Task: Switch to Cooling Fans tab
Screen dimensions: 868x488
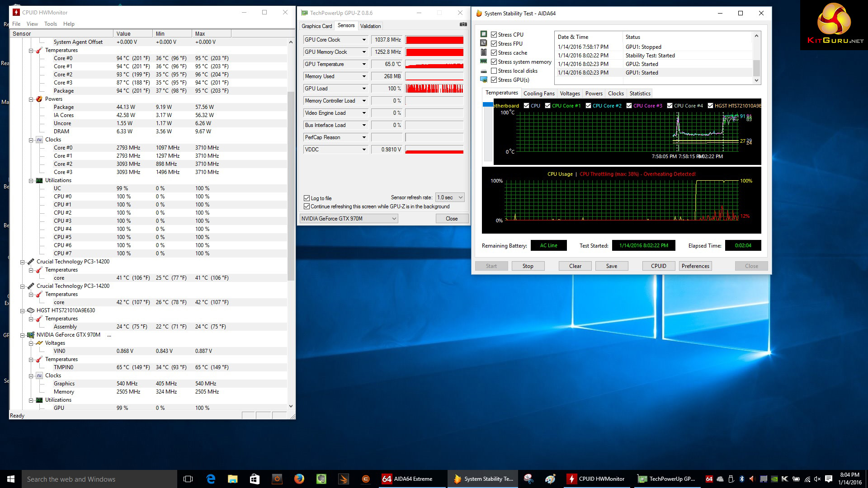Action: click(538, 94)
